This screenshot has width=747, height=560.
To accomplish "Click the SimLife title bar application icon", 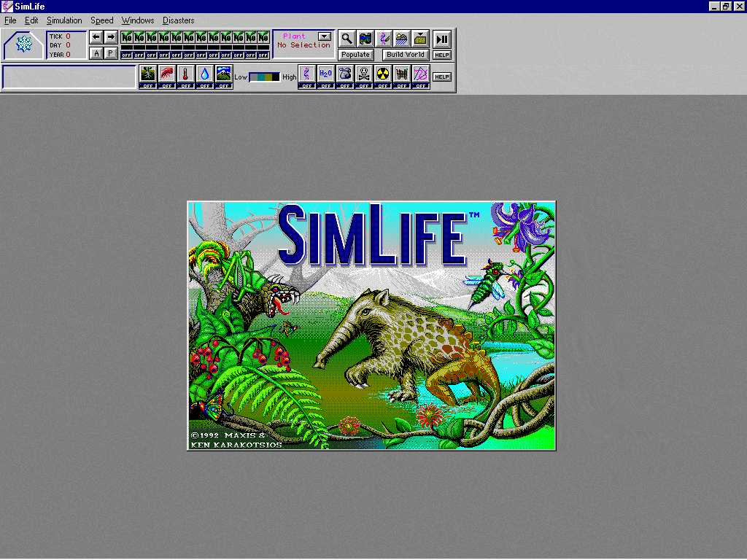I will (x=7, y=6).
